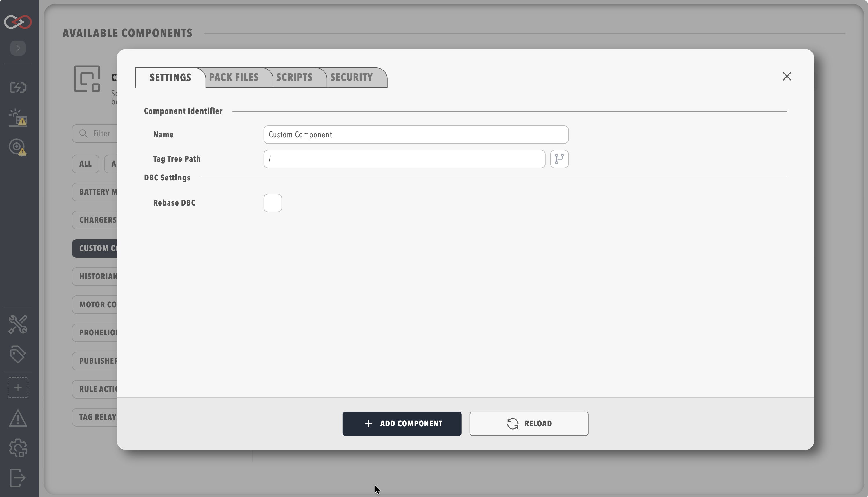Focus the Tag Tree Path field
The height and width of the screenshot is (497, 868).
(x=404, y=159)
